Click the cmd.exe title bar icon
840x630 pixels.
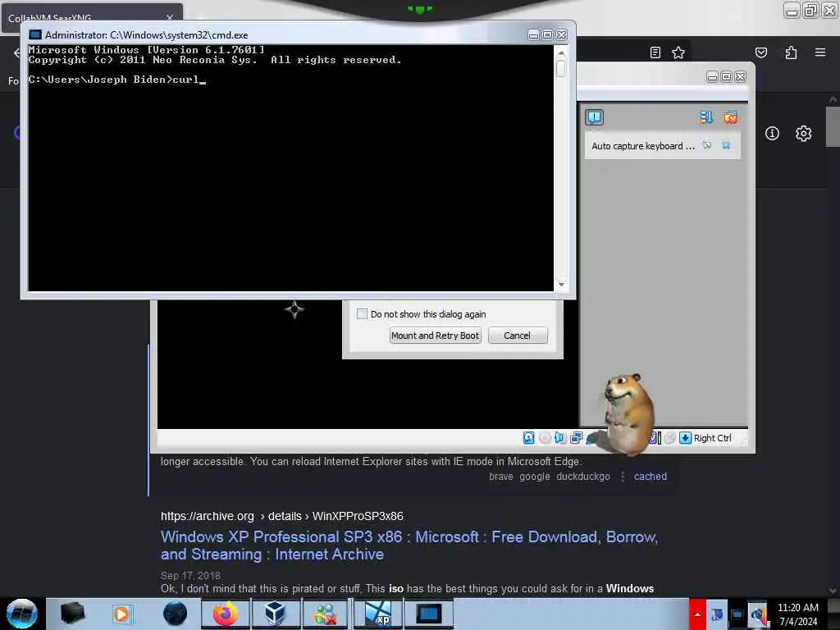[34, 34]
